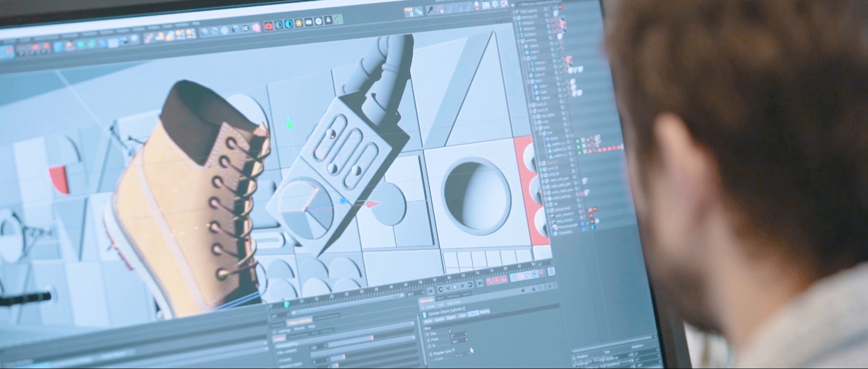
Task: Click the blue icon beside PSR 0
Action: (x=419, y=11)
